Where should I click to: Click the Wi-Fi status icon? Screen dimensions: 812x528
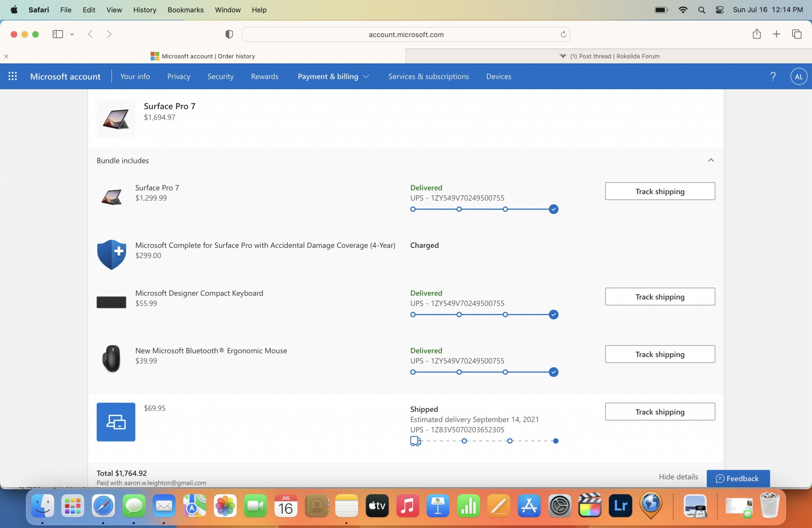click(x=683, y=10)
